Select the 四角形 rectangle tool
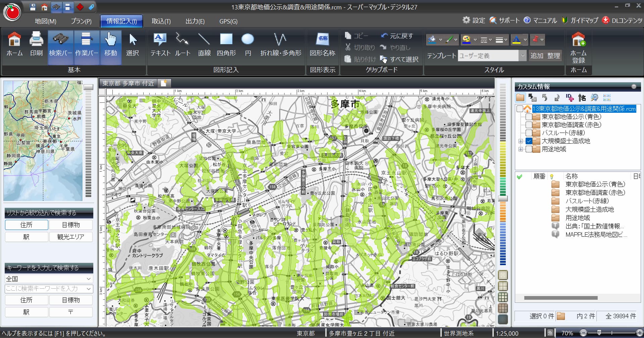The image size is (644, 338). pyautogui.click(x=226, y=44)
